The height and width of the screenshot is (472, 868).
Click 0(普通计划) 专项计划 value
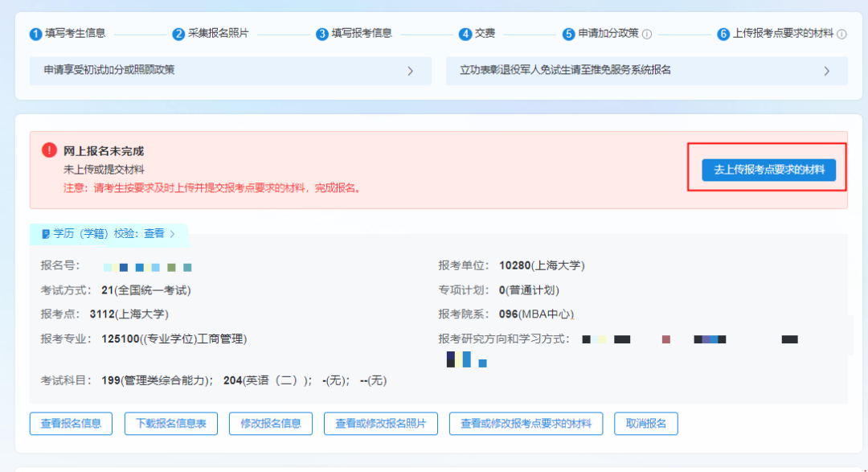coord(529,290)
